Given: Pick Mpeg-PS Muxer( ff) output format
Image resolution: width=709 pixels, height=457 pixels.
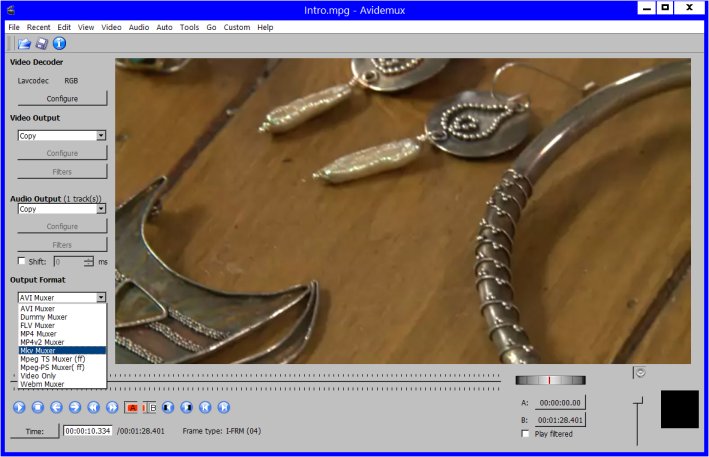Looking at the screenshot, I should click(62, 367).
